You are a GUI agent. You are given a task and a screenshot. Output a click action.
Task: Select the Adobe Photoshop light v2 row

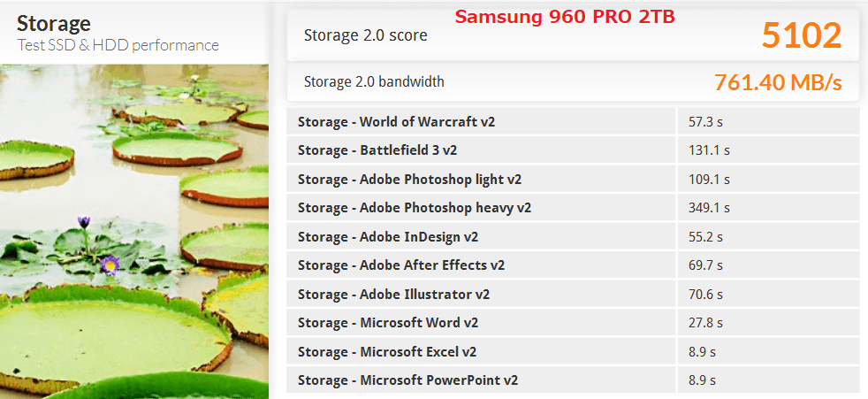pyautogui.click(x=409, y=180)
